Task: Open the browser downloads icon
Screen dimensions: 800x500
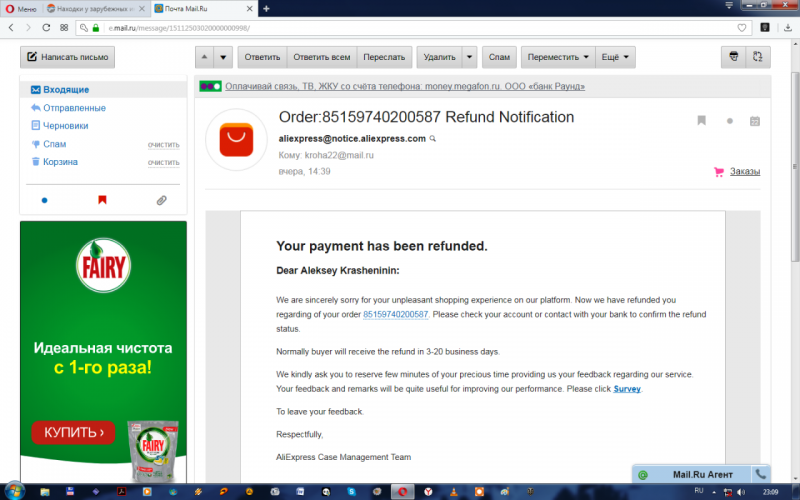Action: [788, 28]
